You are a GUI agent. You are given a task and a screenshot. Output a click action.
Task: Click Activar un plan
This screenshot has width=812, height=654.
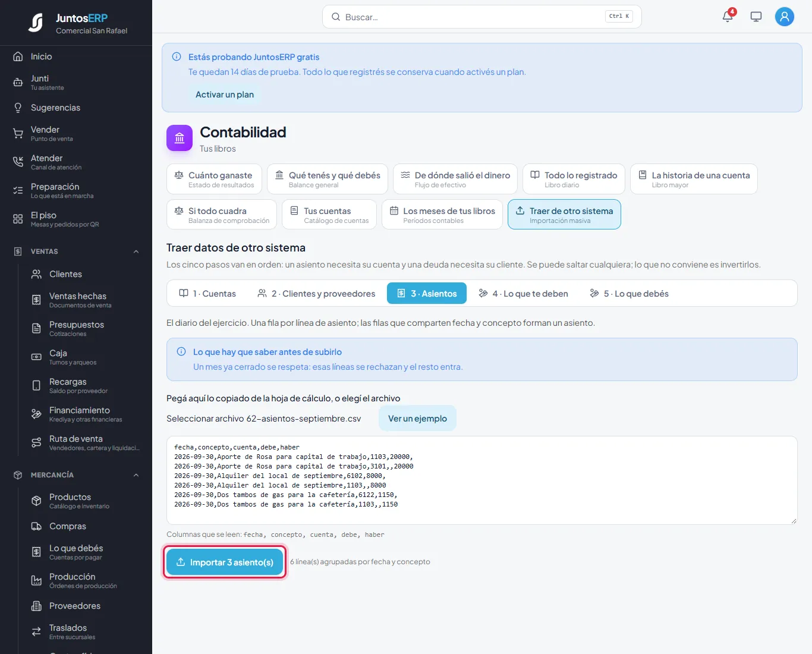(225, 95)
